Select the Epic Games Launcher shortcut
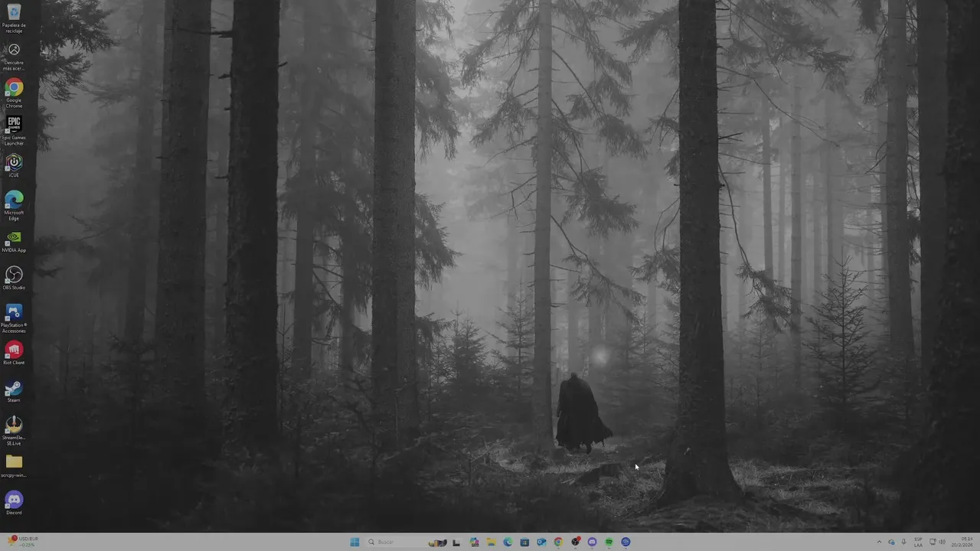Screen dimensions: 980x551 [x=14, y=131]
